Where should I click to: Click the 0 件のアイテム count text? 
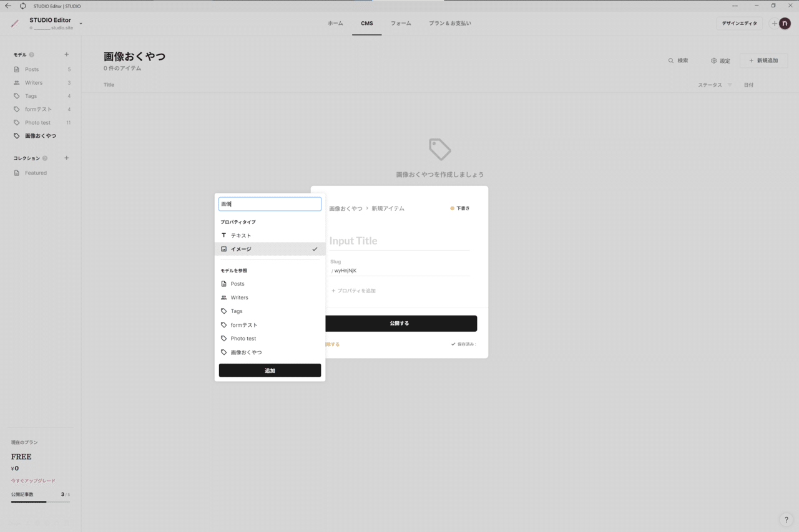(122, 68)
